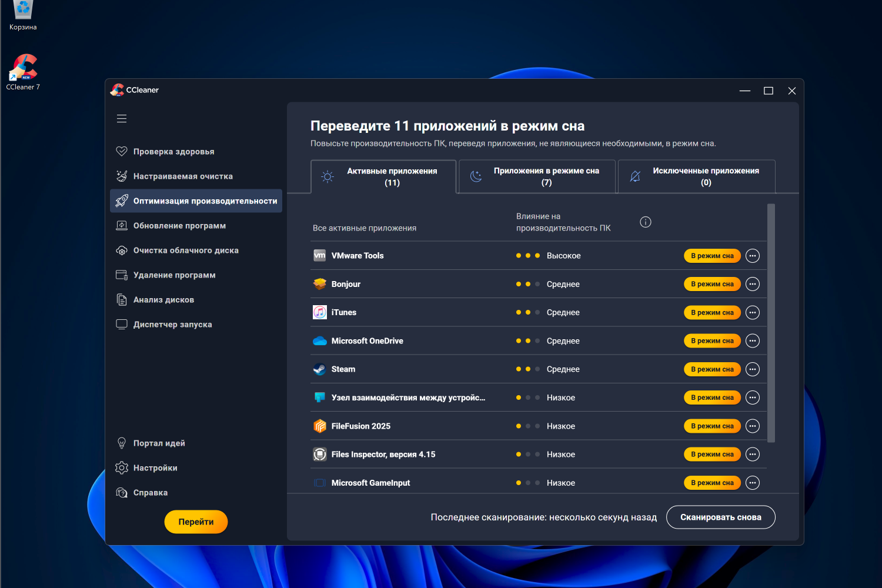
Task: Click the orange Перейти button
Action: pyautogui.click(x=196, y=522)
